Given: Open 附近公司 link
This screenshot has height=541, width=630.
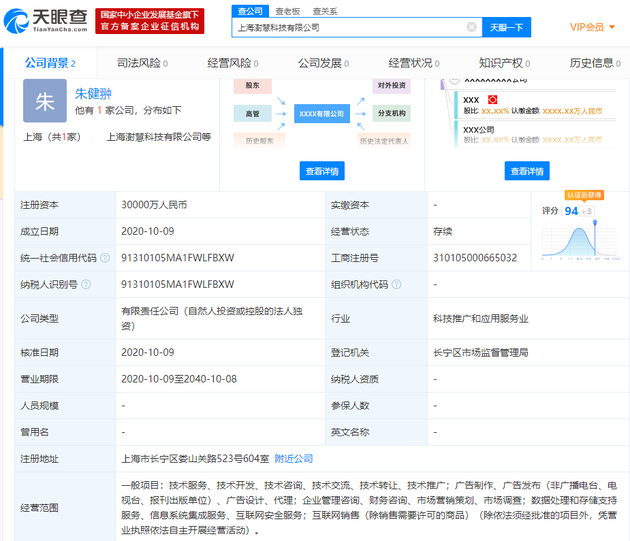Looking at the screenshot, I should click(294, 459).
